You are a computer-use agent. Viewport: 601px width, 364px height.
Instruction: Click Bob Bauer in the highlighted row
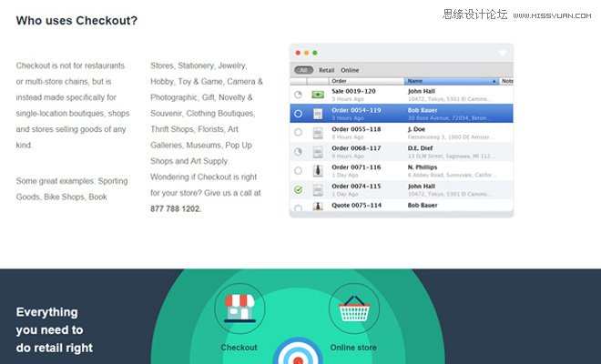click(x=423, y=110)
